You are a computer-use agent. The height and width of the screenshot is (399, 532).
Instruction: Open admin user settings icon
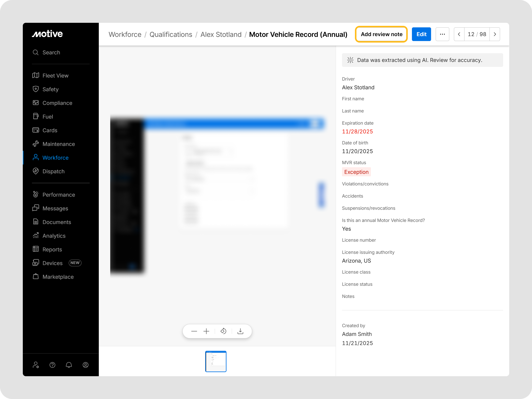click(x=36, y=365)
